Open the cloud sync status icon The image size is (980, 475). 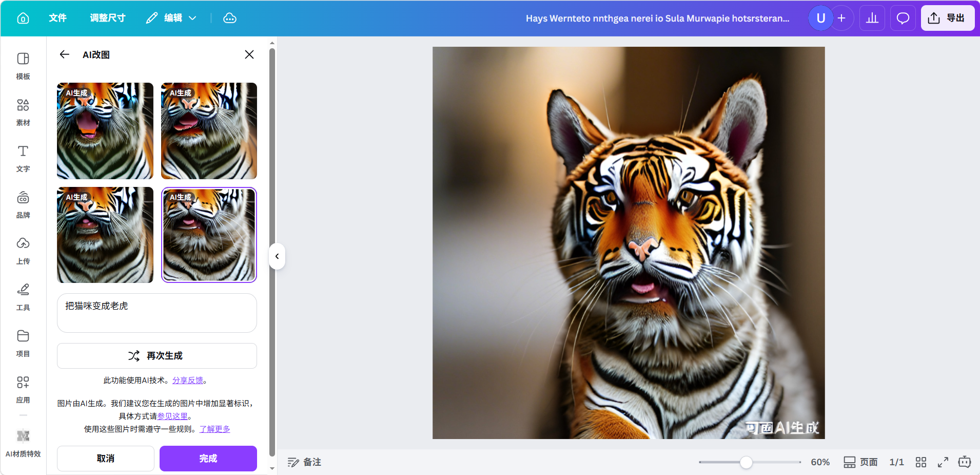(x=230, y=18)
